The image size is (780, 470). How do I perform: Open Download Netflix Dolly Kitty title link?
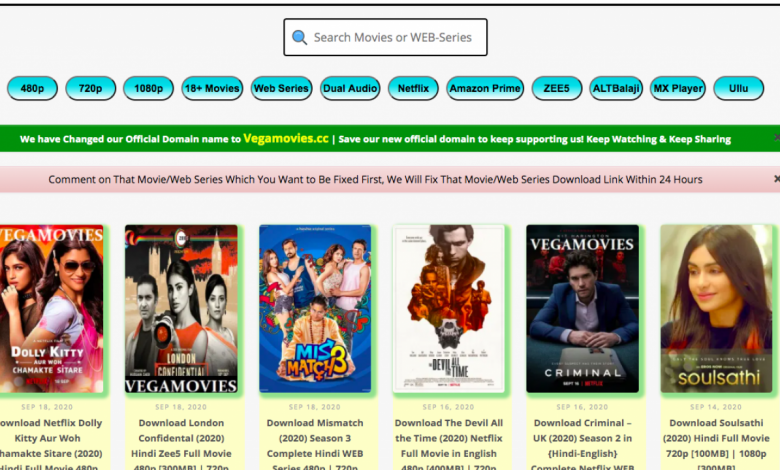[x=50, y=445]
